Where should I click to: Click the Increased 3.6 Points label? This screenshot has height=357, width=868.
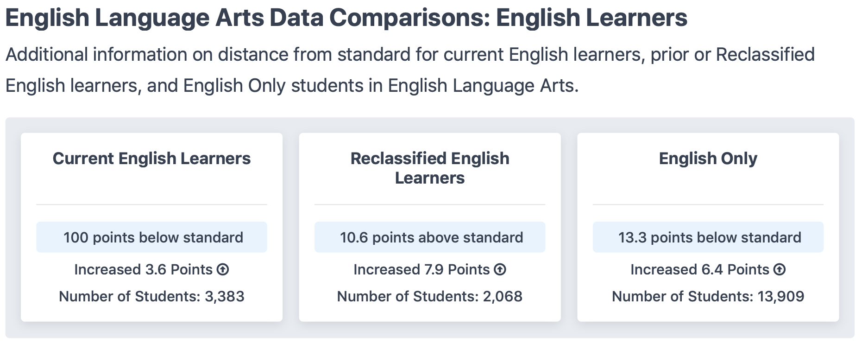(143, 269)
